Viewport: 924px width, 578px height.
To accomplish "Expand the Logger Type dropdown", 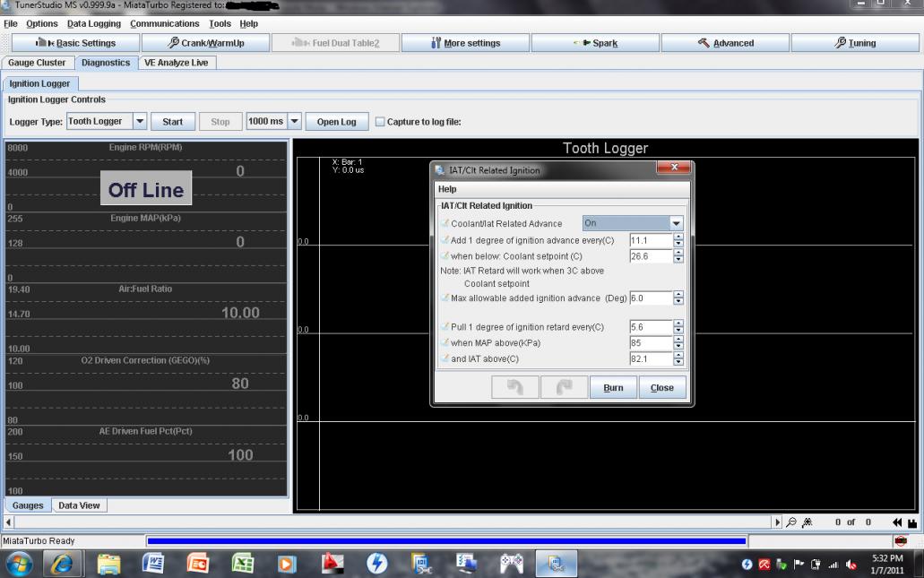I will 140,122.
